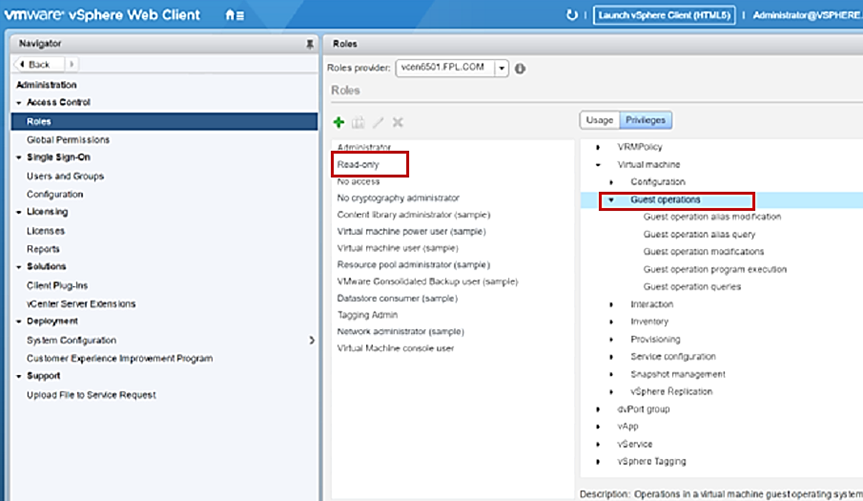The image size is (863, 501).
Task: Open Users and Groups
Action: coord(65,176)
